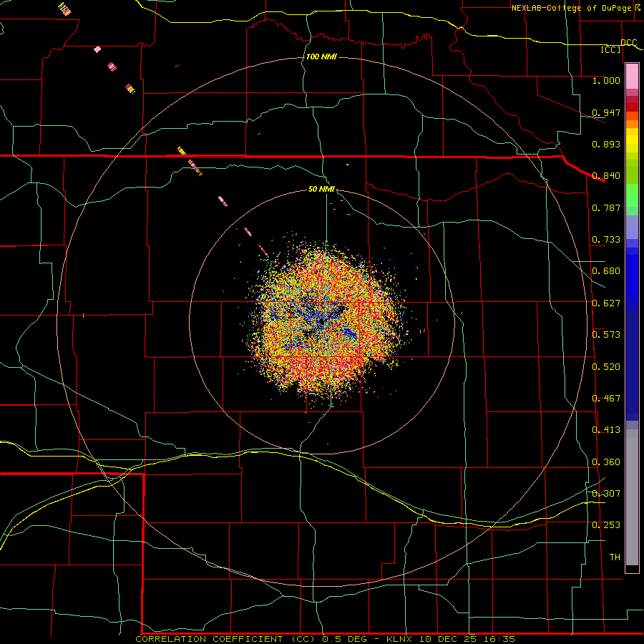
Task: Click the pink swatch at color bar top
Action: pos(632,77)
